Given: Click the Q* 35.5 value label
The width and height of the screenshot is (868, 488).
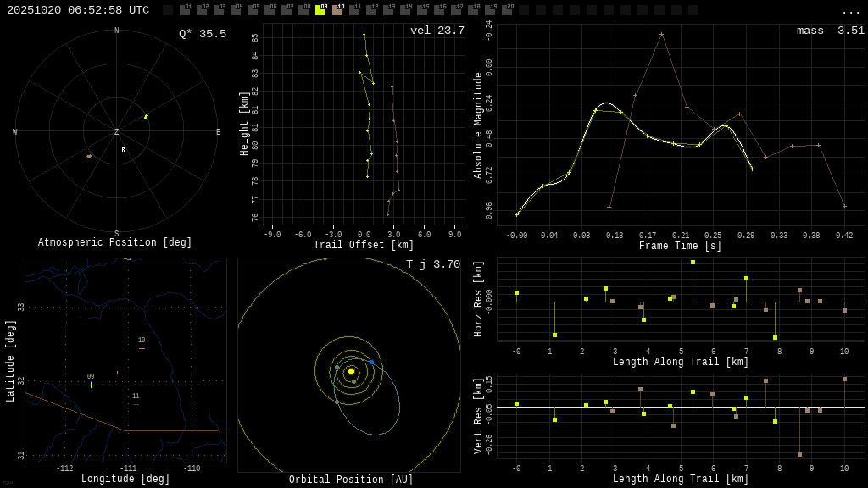Looking at the screenshot, I should coord(203,34).
